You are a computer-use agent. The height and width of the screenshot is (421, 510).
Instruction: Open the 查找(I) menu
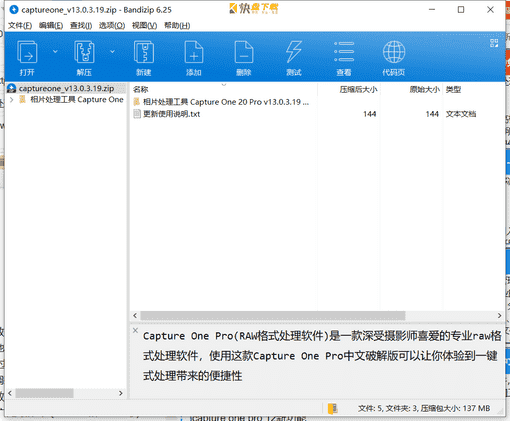coord(81,25)
